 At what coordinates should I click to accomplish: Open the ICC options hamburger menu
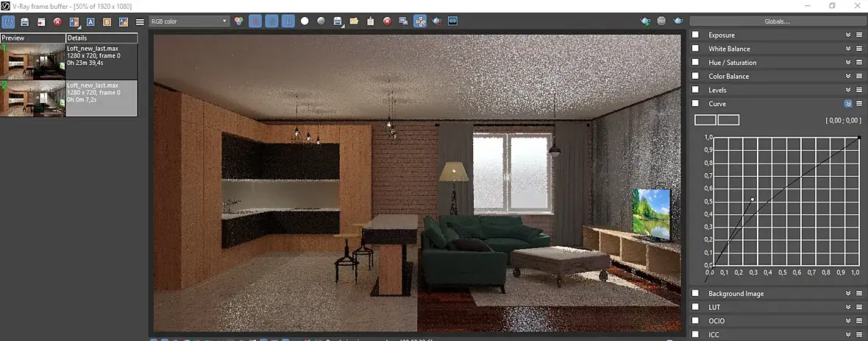(860, 334)
